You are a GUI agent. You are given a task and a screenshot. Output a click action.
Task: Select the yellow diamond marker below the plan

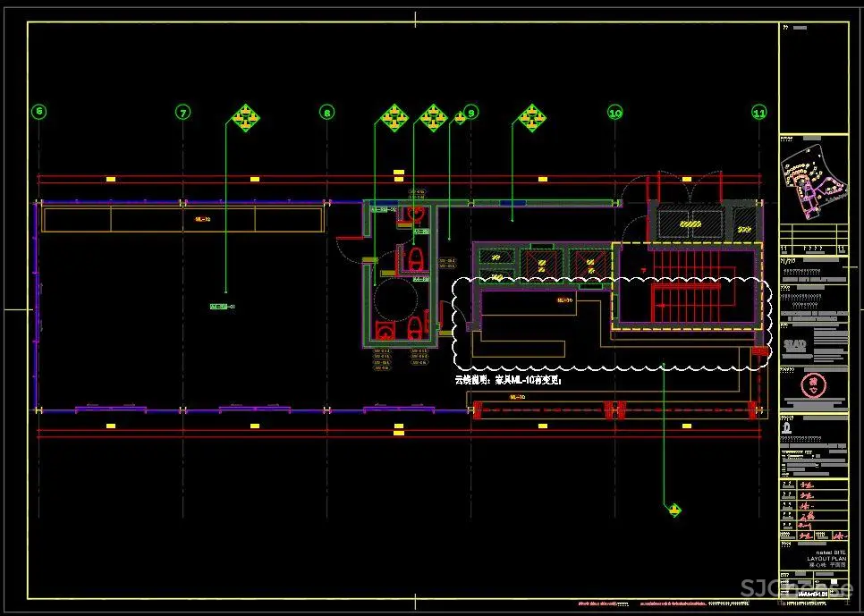pyautogui.click(x=674, y=510)
